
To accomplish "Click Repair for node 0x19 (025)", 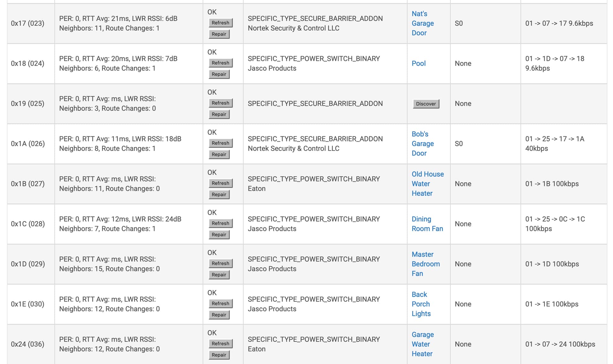I will click(x=219, y=114).
